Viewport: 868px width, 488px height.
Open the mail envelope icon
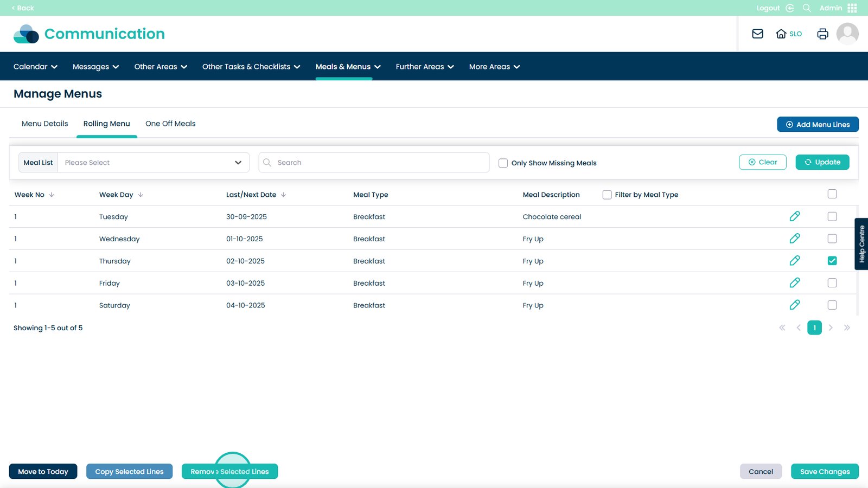757,34
